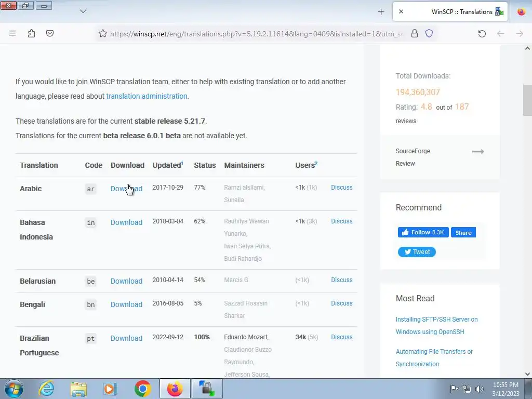Open the volume speaker tray icon

pyautogui.click(x=480, y=389)
